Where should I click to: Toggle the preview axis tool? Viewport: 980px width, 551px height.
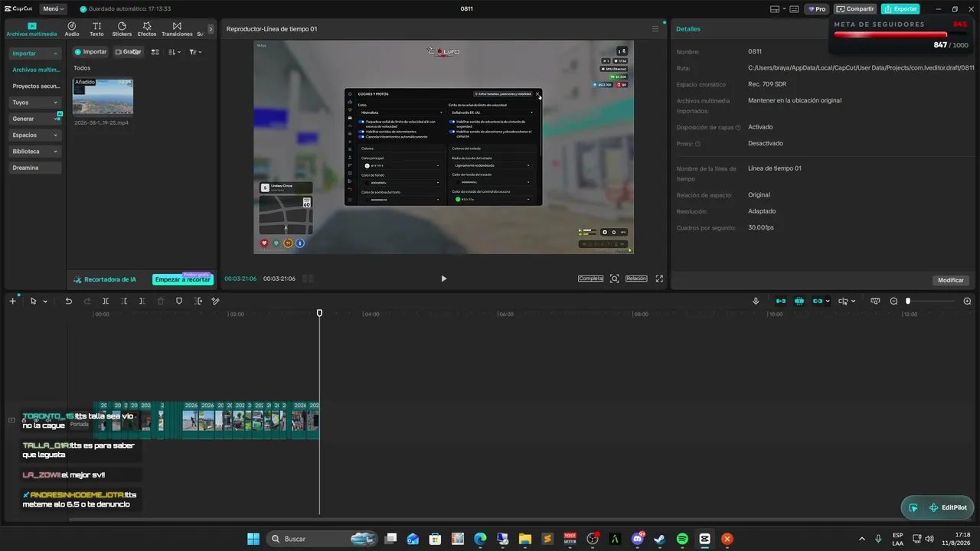844,301
